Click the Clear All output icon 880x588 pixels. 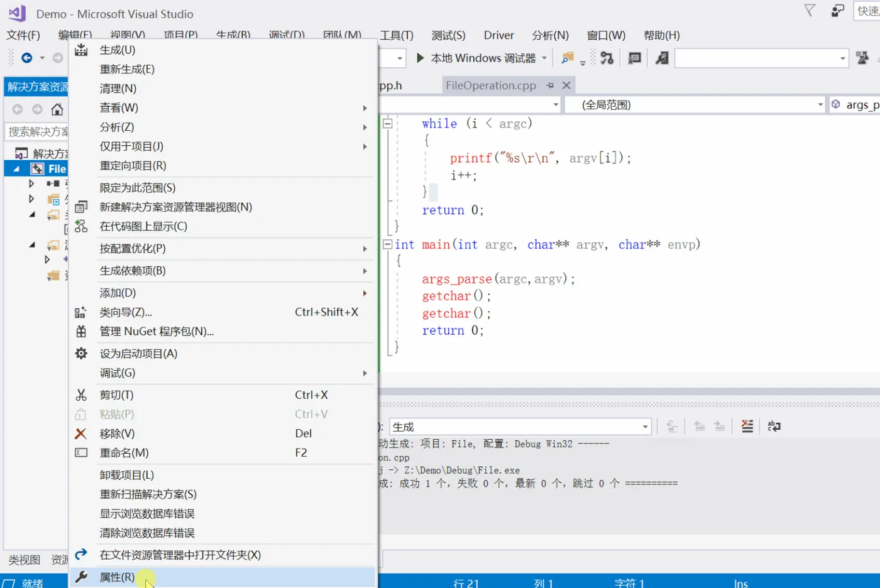(x=747, y=427)
